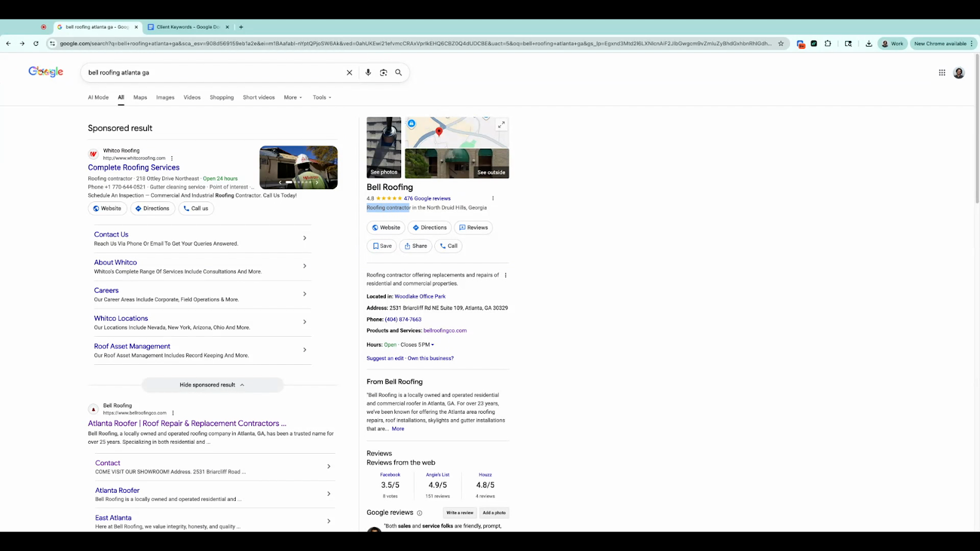
Task: Call Bell Roofing from the panel
Action: pos(448,246)
